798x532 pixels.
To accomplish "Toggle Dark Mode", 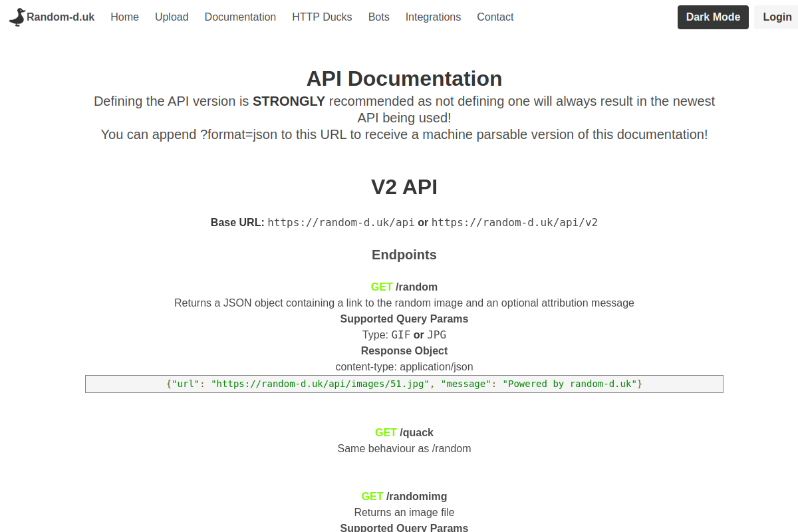I will click(x=713, y=17).
